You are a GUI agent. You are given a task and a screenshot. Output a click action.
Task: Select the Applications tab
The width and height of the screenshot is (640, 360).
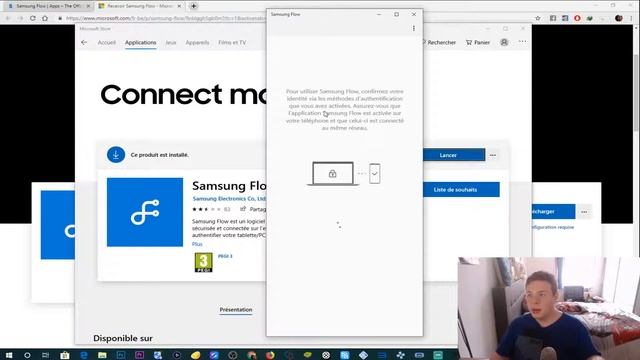point(140,42)
